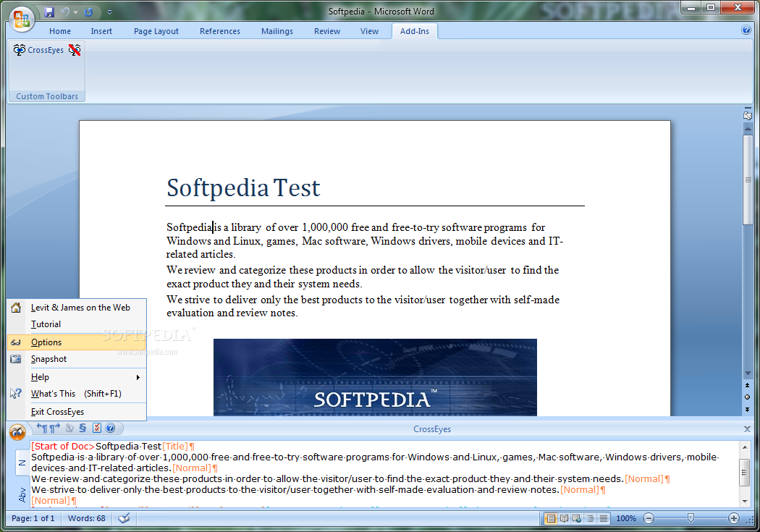Click the Page: 1 of 1 indicator
Screen dimensions: 760x532
click(x=33, y=518)
